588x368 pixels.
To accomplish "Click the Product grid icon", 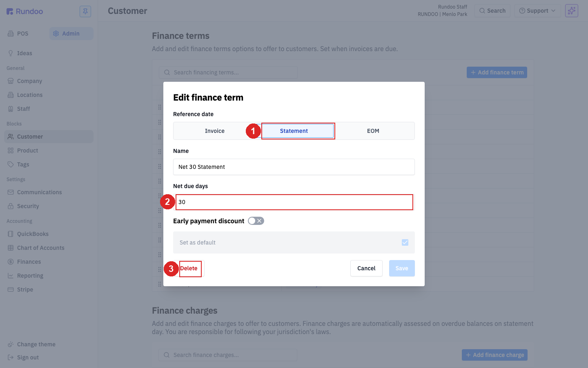I will pos(11,150).
